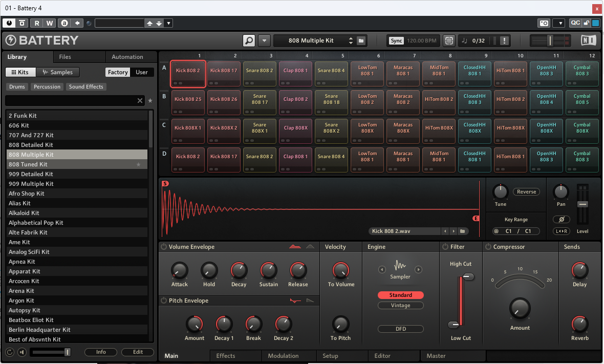The image size is (604, 364).
Task: Click the sample start S marker
Action: click(165, 183)
